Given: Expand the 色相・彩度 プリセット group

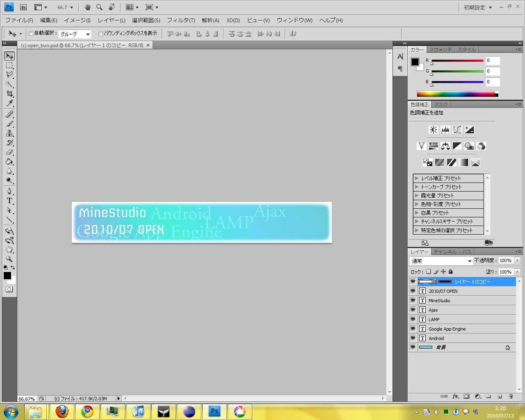Looking at the screenshot, I should coord(417,204).
